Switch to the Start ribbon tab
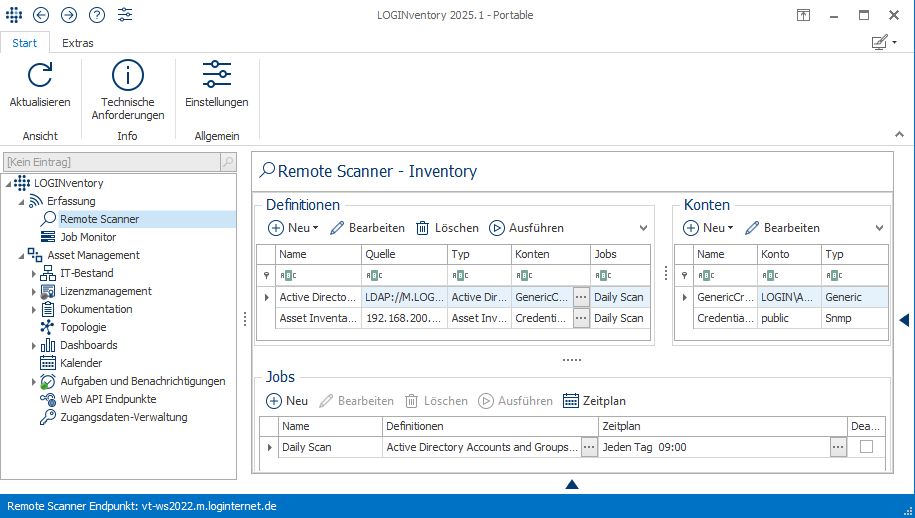 click(24, 43)
